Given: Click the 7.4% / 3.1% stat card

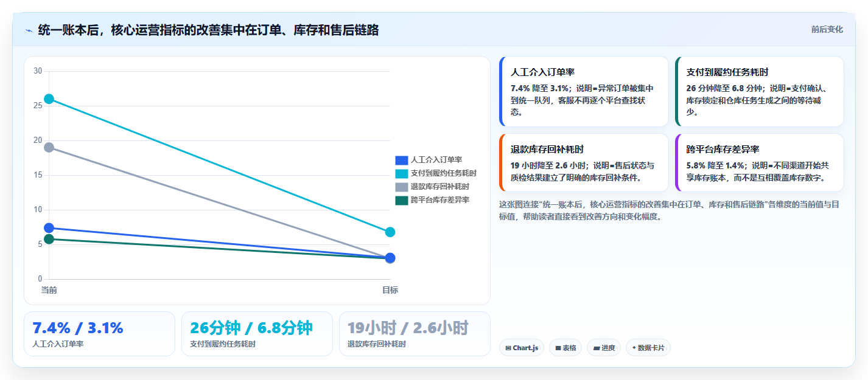Looking at the screenshot, I should click(x=99, y=334).
